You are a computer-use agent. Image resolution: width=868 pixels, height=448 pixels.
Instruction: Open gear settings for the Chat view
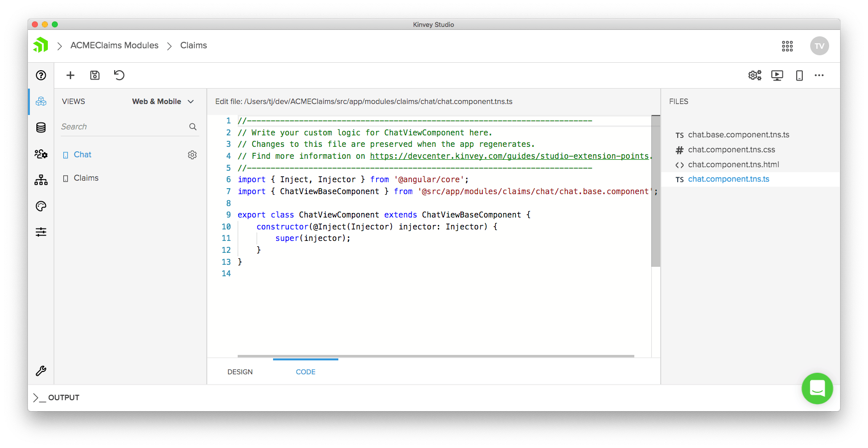(x=192, y=155)
